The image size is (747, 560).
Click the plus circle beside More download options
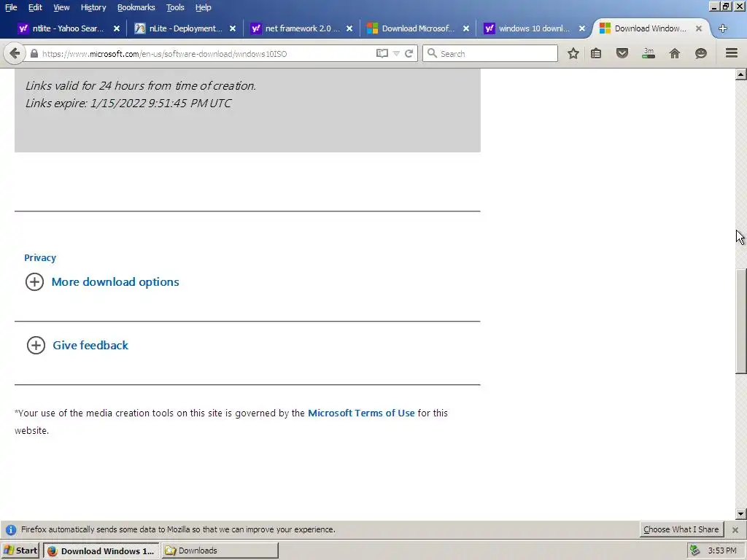tap(34, 282)
